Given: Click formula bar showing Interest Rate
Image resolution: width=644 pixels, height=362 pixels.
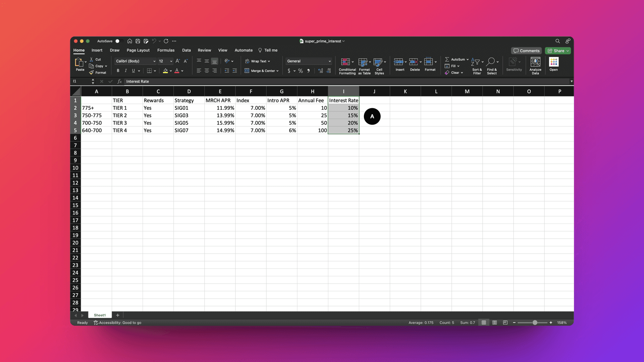Looking at the screenshot, I should coord(346,81).
